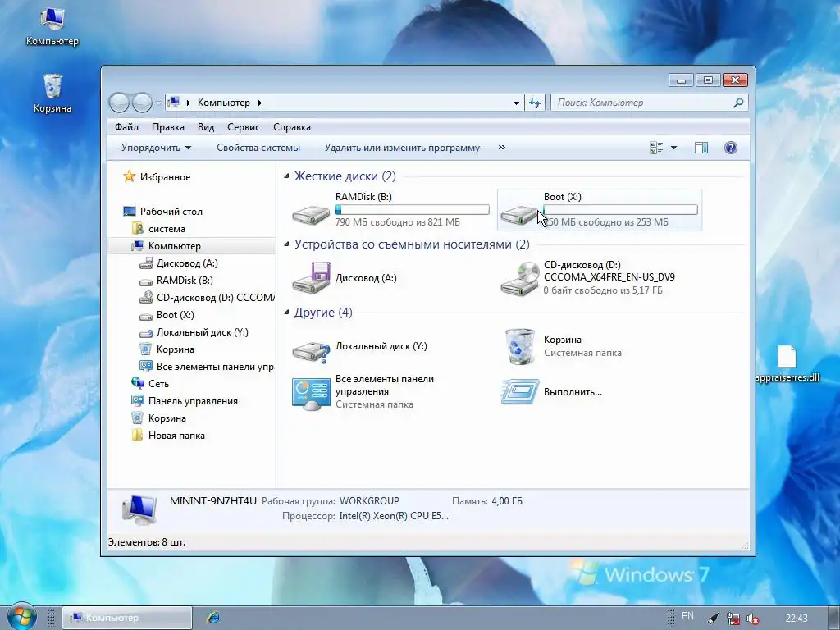
Task: Click the EN language indicator
Action: coord(688,616)
